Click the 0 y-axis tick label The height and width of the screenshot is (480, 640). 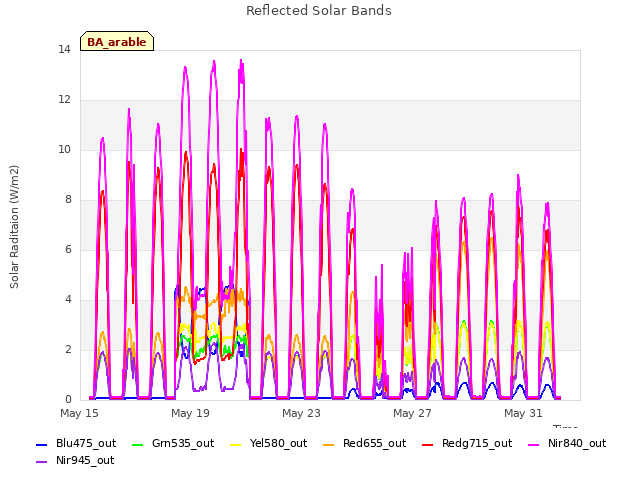point(68,400)
